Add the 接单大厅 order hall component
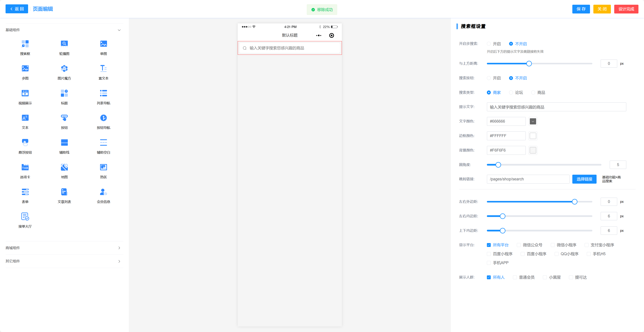Screen dimensions: 644x332 click(25, 217)
